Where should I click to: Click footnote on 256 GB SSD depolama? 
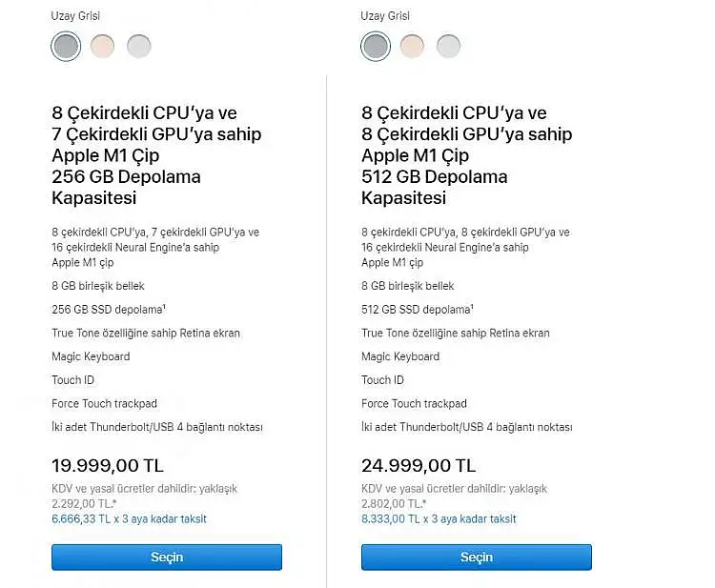(165, 306)
